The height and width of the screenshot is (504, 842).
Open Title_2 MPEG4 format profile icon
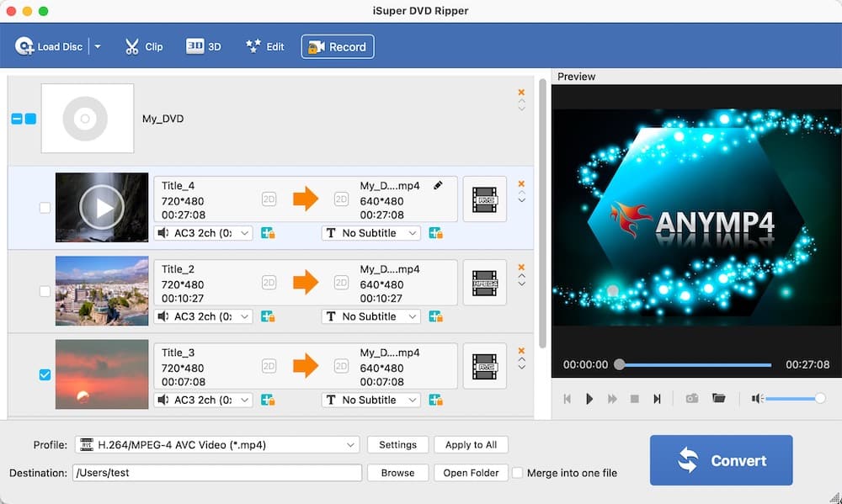coord(484,283)
